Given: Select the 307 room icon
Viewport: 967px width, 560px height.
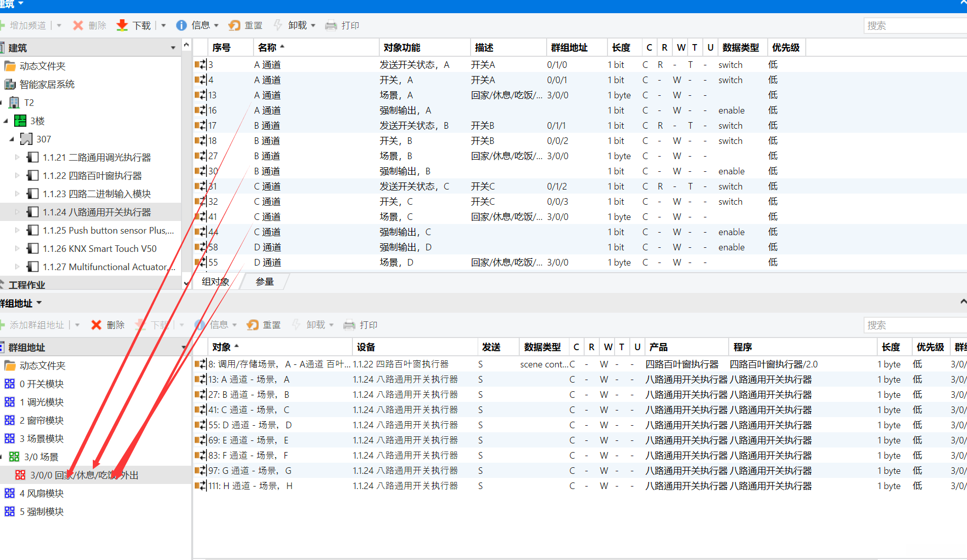Looking at the screenshot, I should click(x=26, y=139).
